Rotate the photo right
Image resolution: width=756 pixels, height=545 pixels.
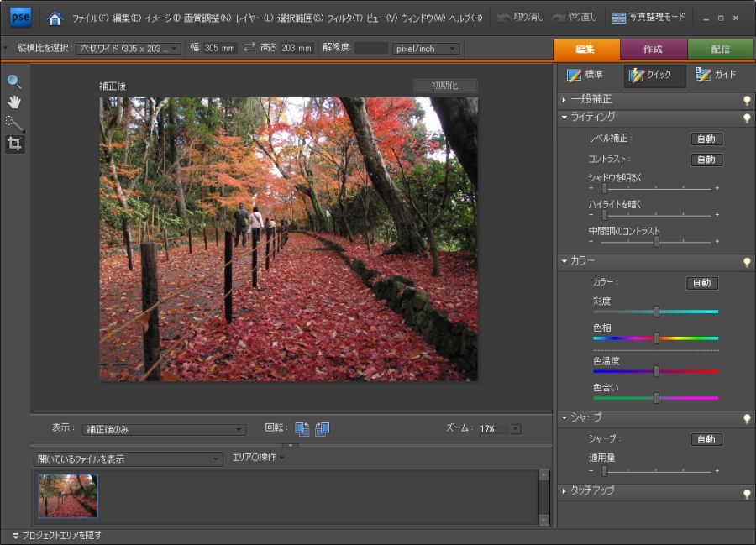pos(322,428)
